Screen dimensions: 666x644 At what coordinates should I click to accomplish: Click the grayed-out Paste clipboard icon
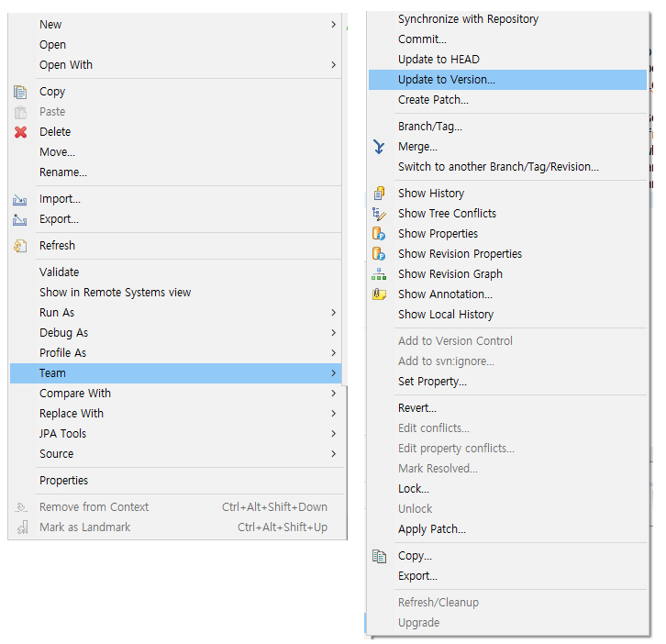point(20,112)
